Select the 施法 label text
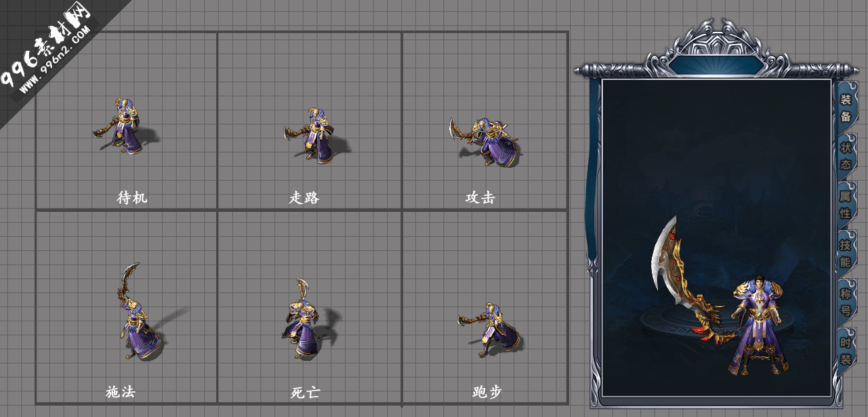This screenshot has width=868, height=417. [x=121, y=391]
